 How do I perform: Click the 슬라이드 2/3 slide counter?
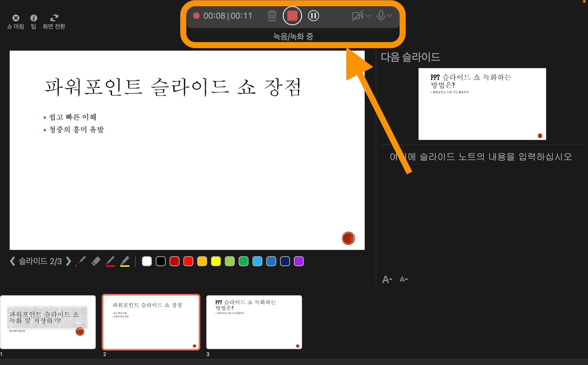tap(40, 261)
